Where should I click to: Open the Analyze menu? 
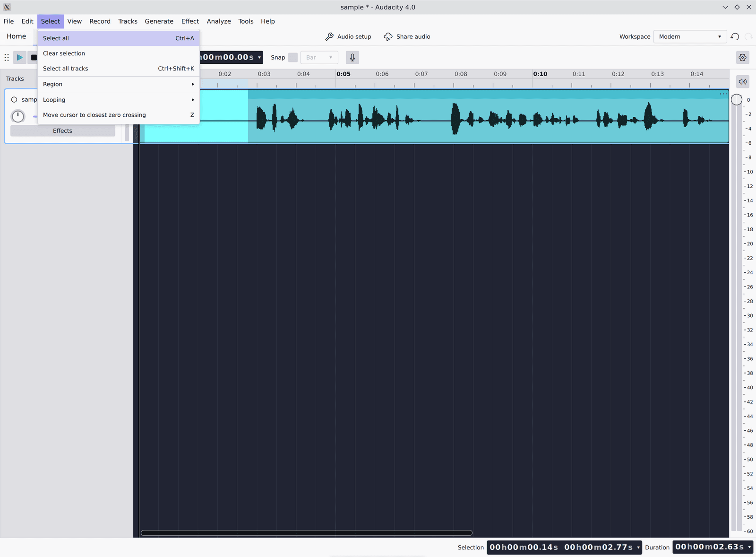(x=219, y=21)
